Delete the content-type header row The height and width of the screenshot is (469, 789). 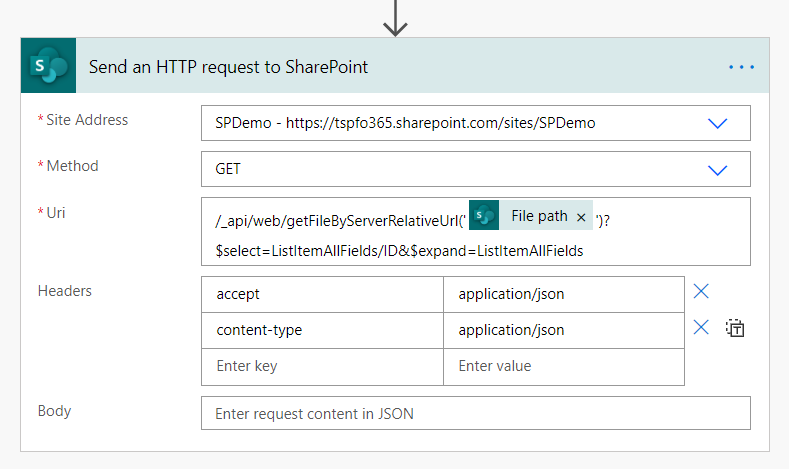(x=701, y=328)
